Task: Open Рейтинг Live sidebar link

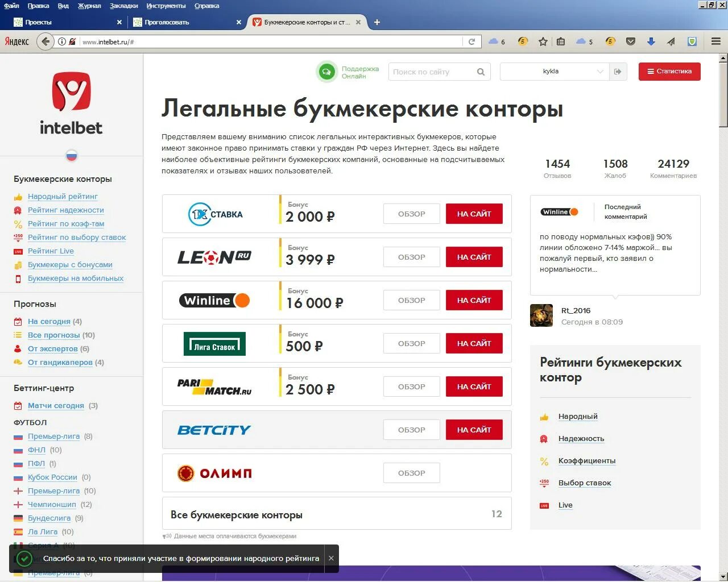Action: point(51,251)
